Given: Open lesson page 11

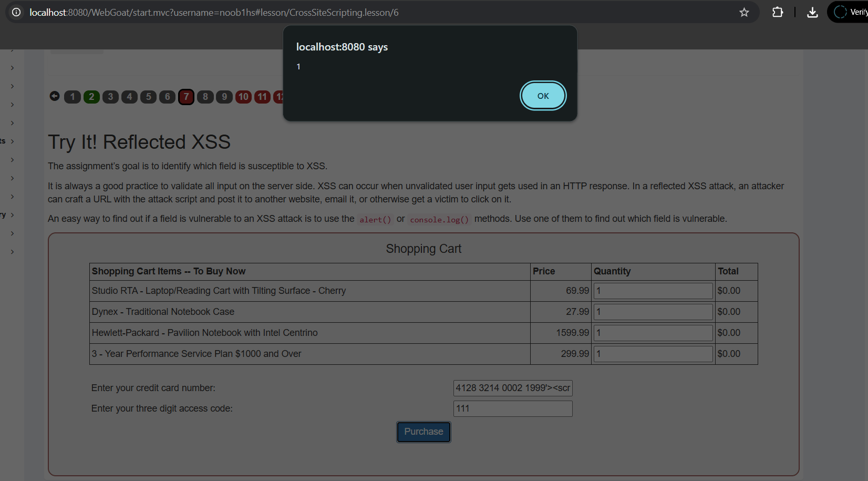Looking at the screenshot, I should 262,97.
